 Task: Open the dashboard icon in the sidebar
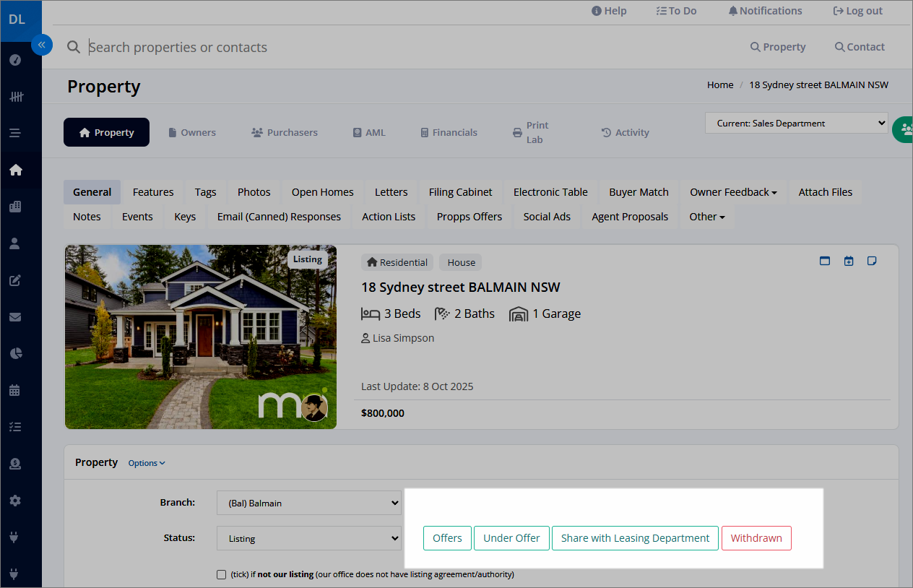14,60
